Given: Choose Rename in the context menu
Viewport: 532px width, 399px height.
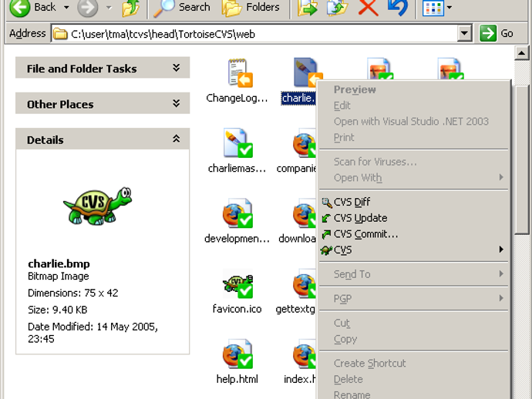Looking at the screenshot, I should [x=413, y=394].
